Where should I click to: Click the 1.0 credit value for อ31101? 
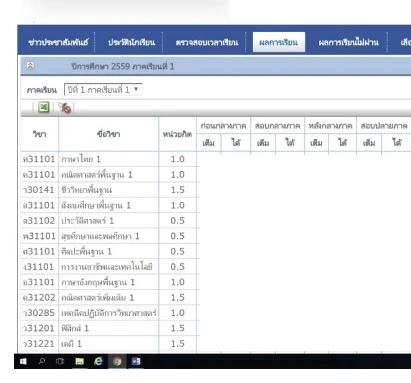pyautogui.click(x=178, y=282)
